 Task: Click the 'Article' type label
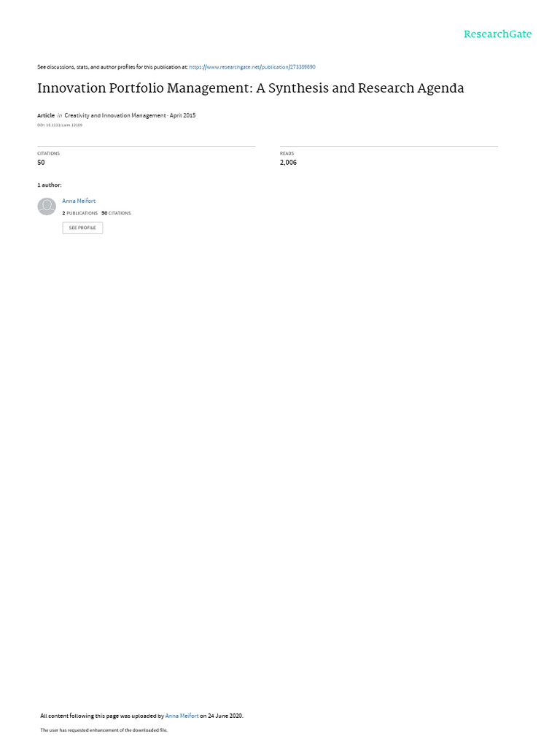point(46,115)
